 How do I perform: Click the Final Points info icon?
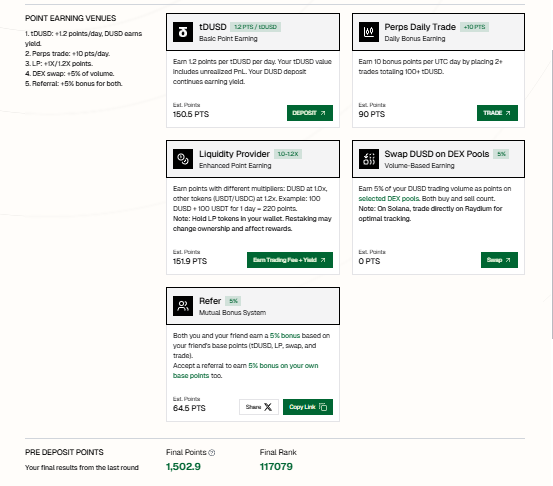[212, 452]
